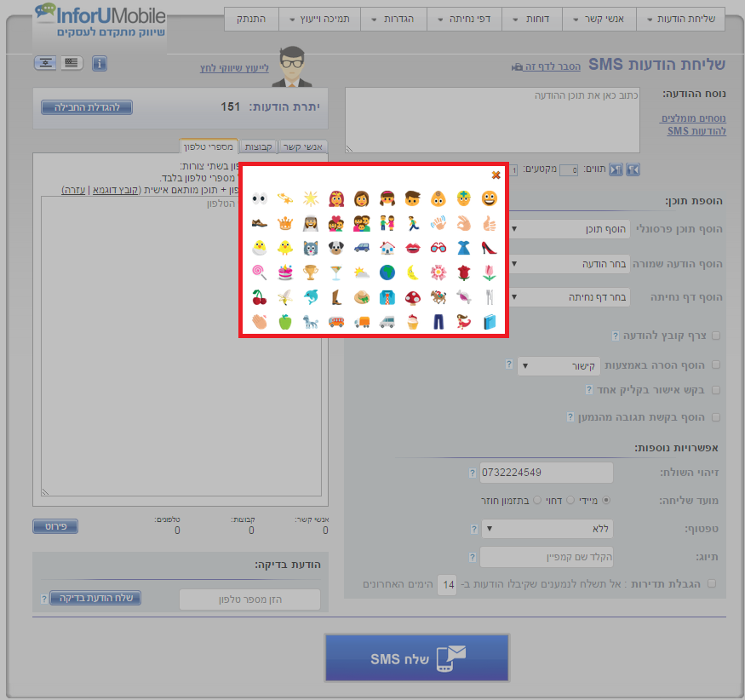Image resolution: width=745 pixels, height=700 pixels.
Task: Expand the 'דוחות' navigation menu
Action: (532, 19)
